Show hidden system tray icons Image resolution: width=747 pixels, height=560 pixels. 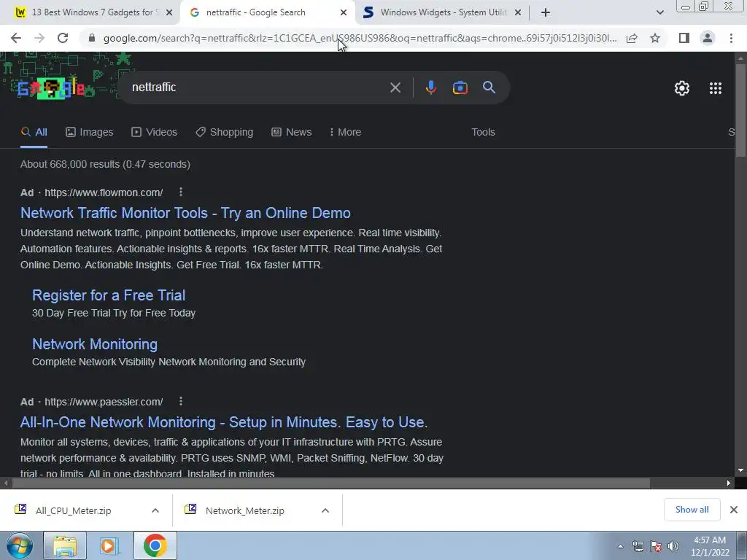(x=620, y=546)
